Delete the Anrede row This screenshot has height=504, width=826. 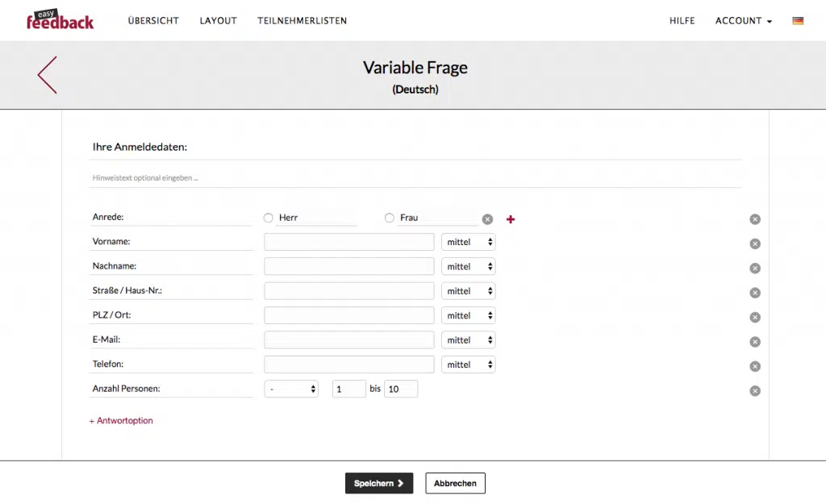click(x=755, y=219)
